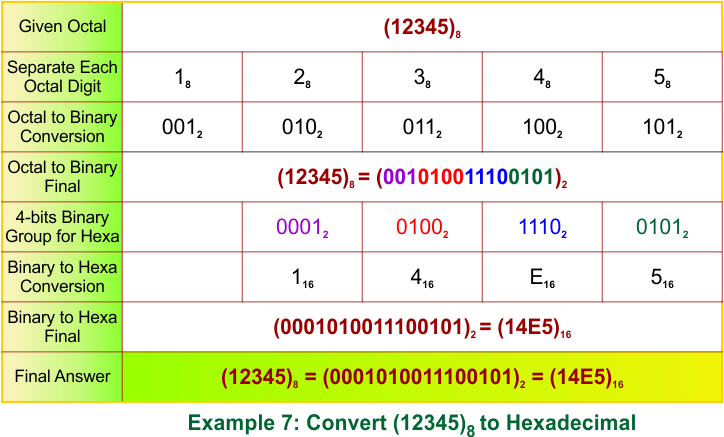Click the red 0100₂ group cell
The width and height of the screenshot is (724, 437).
pos(422,228)
